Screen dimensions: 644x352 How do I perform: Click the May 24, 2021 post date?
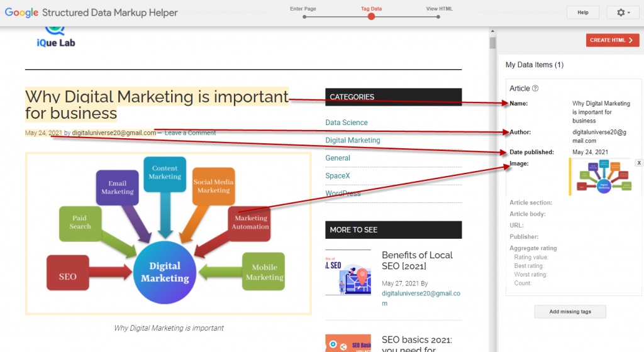coord(43,133)
